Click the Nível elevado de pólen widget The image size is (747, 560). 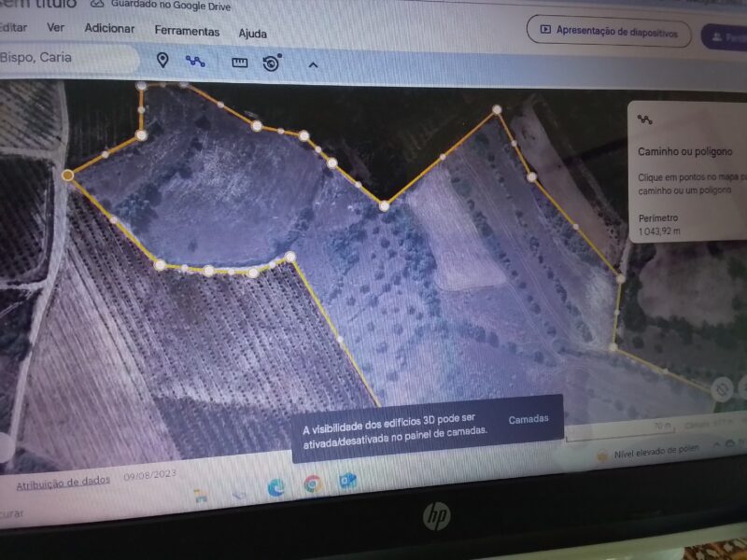click(648, 453)
